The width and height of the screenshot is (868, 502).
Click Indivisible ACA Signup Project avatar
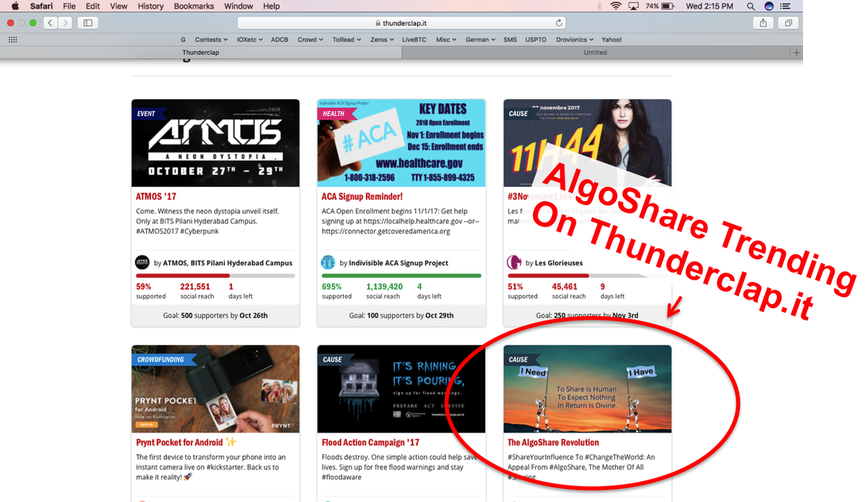click(x=328, y=263)
